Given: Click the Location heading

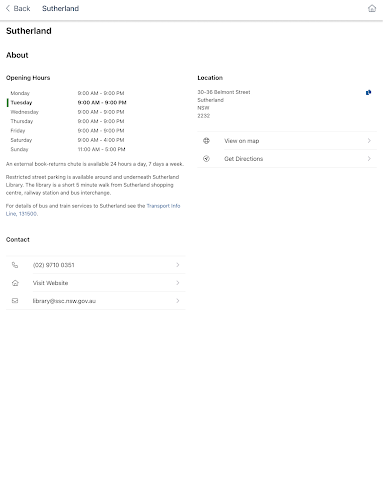Looking at the screenshot, I should click(x=210, y=78).
